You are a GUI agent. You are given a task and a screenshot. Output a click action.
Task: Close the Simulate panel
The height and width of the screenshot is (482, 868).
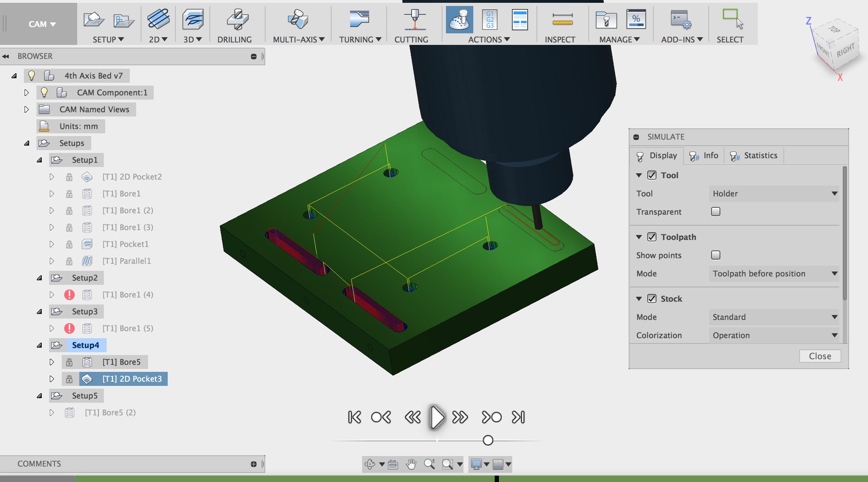(x=820, y=356)
